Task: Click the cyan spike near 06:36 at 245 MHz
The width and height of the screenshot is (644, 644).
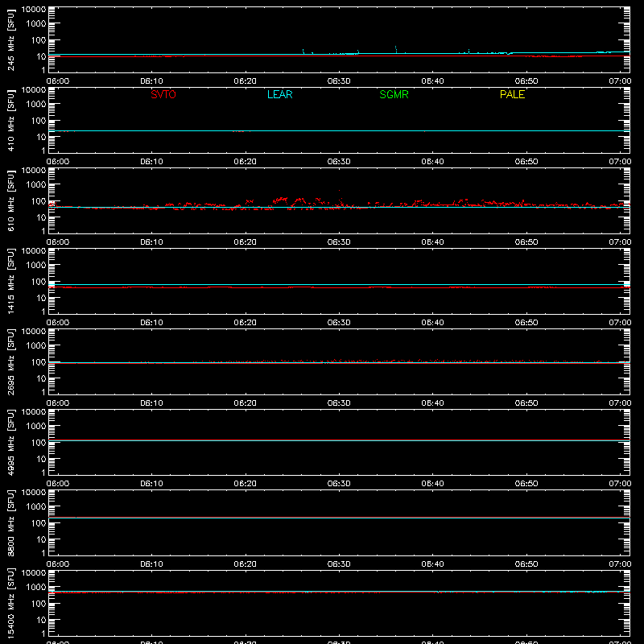Action: (396, 49)
